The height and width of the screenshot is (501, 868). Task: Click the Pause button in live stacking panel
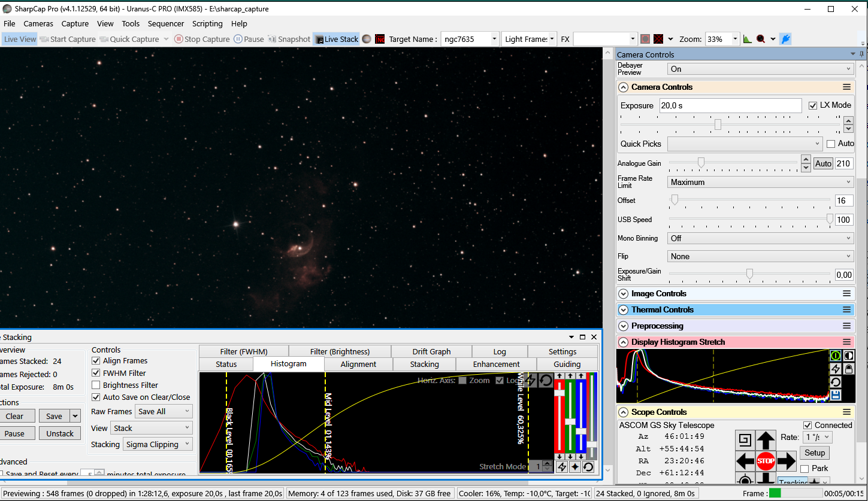14,433
